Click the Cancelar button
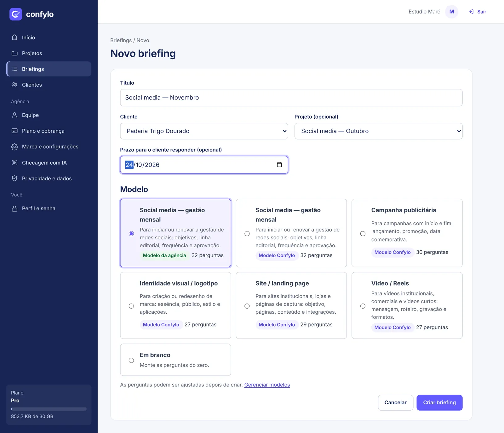The image size is (504, 433). click(396, 402)
